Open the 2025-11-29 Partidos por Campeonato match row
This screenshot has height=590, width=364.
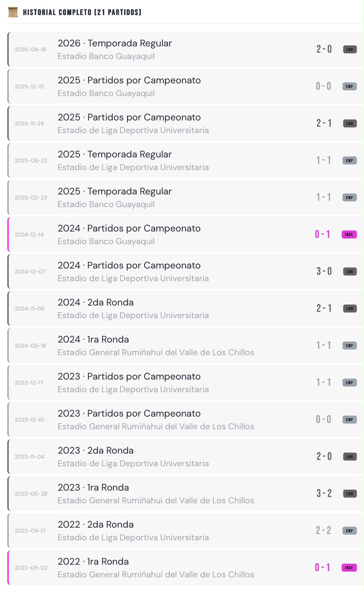[185, 124]
